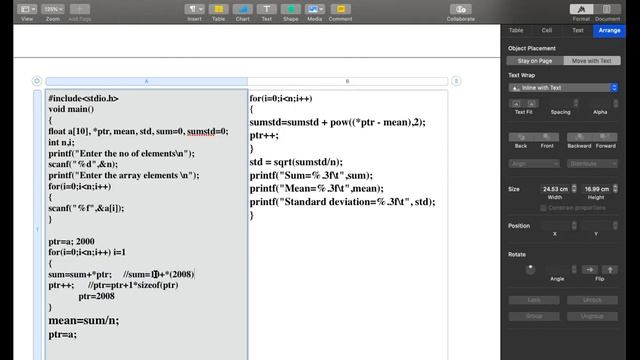Click the Unlock button
This screenshot has height=360, width=640.
592,300
